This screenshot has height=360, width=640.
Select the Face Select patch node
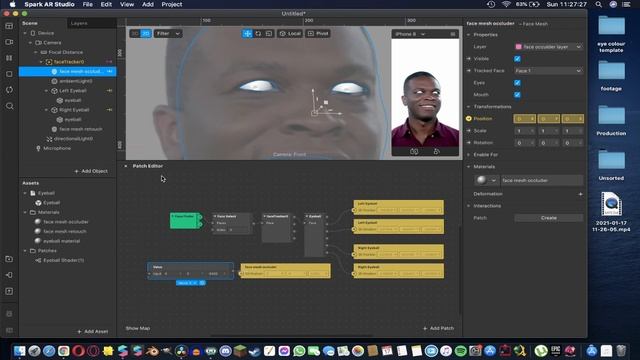232,224
